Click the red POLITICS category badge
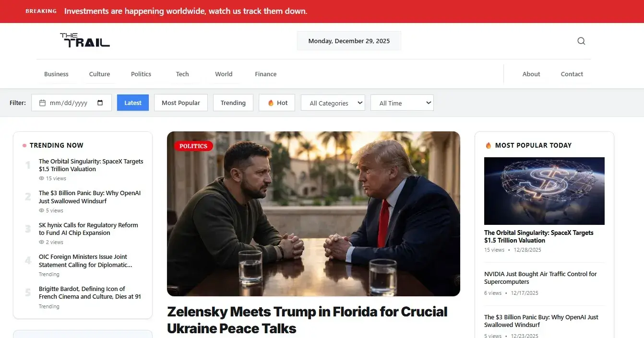This screenshot has width=644, height=338. click(x=193, y=146)
